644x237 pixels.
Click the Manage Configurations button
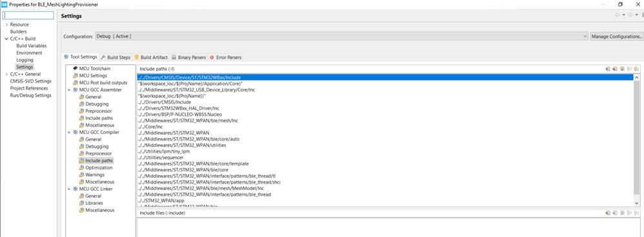[x=617, y=37]
